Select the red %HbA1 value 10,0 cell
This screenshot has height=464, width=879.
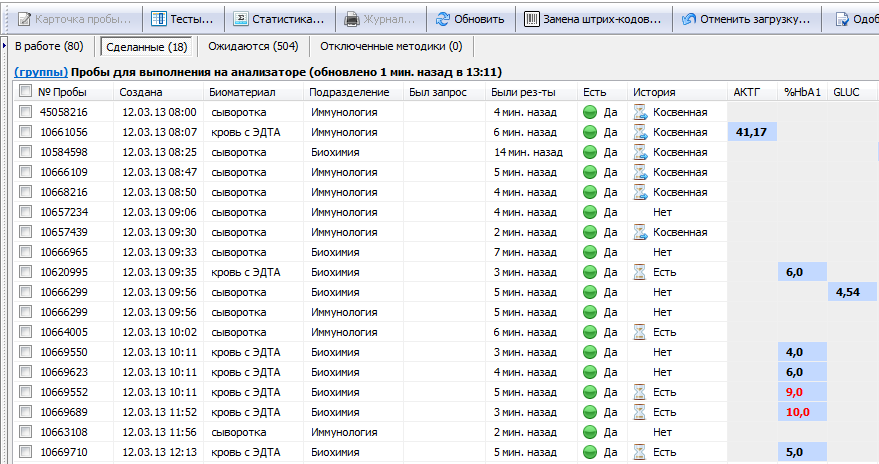coord(801,412)
